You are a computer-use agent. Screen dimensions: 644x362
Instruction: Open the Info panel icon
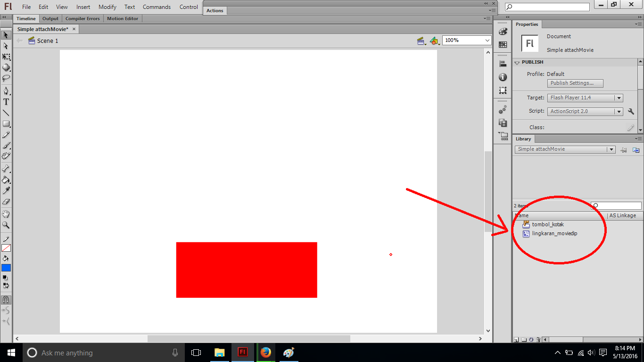(x=503, y=77)
